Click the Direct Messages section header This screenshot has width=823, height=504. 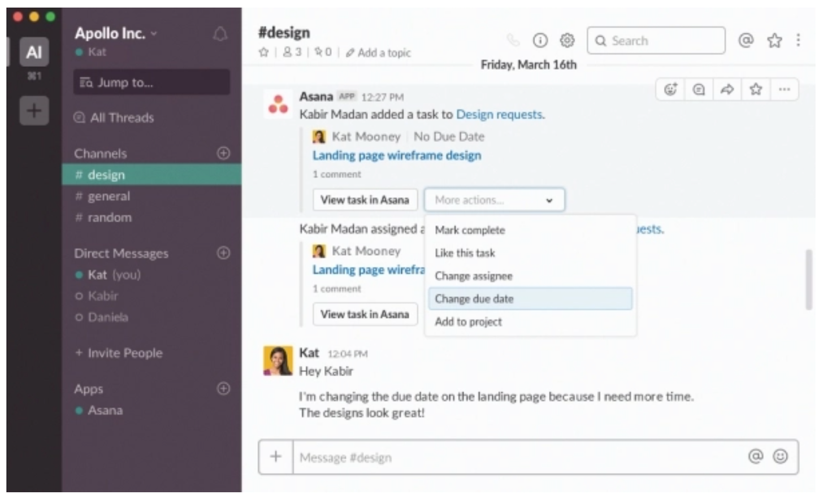(x=121, y=253)
